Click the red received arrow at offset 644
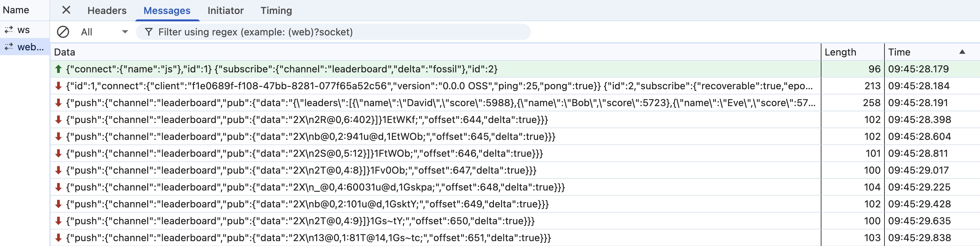Screen dimensions: 980x246 click(58, 120)
